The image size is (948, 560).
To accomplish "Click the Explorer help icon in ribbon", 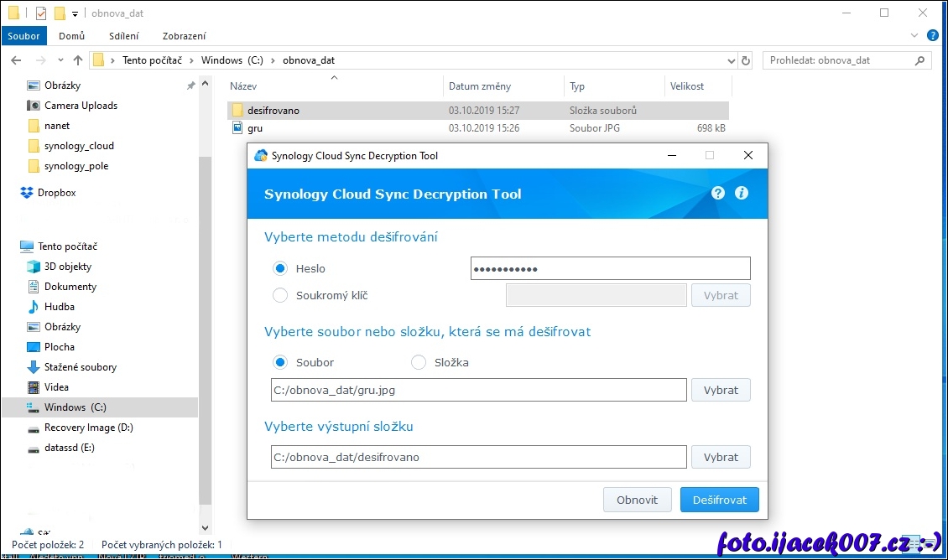I will [x=932, y=36].
